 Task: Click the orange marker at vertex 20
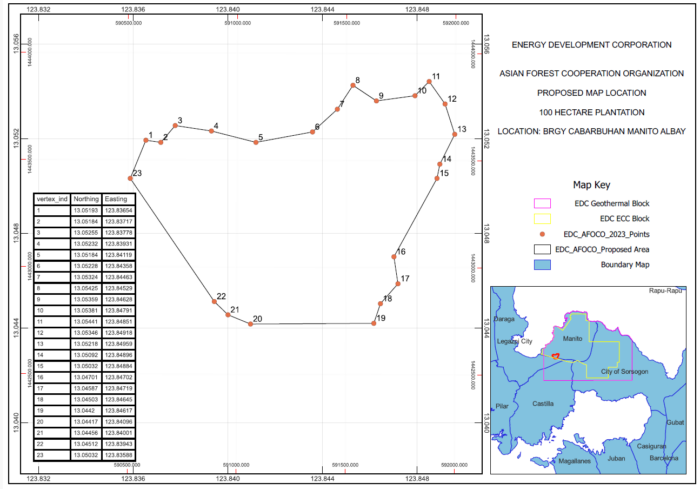click(250, 324)
